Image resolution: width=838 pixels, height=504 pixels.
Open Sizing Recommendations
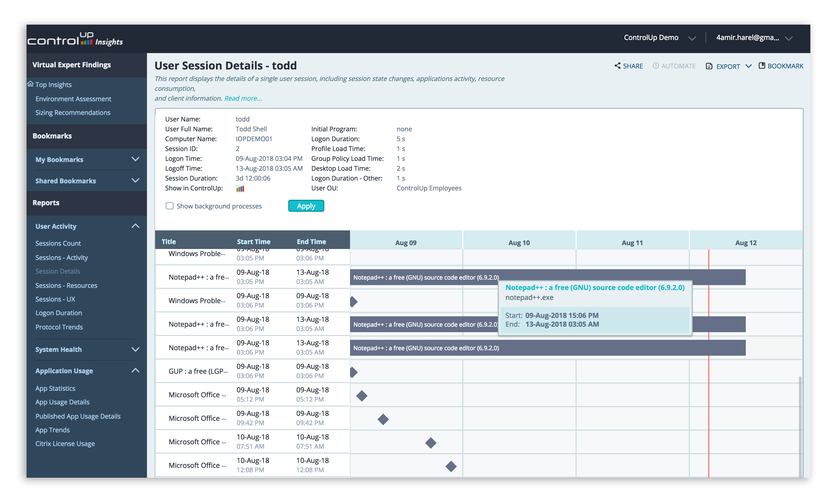pyautogui.click(x=73, y=112)
